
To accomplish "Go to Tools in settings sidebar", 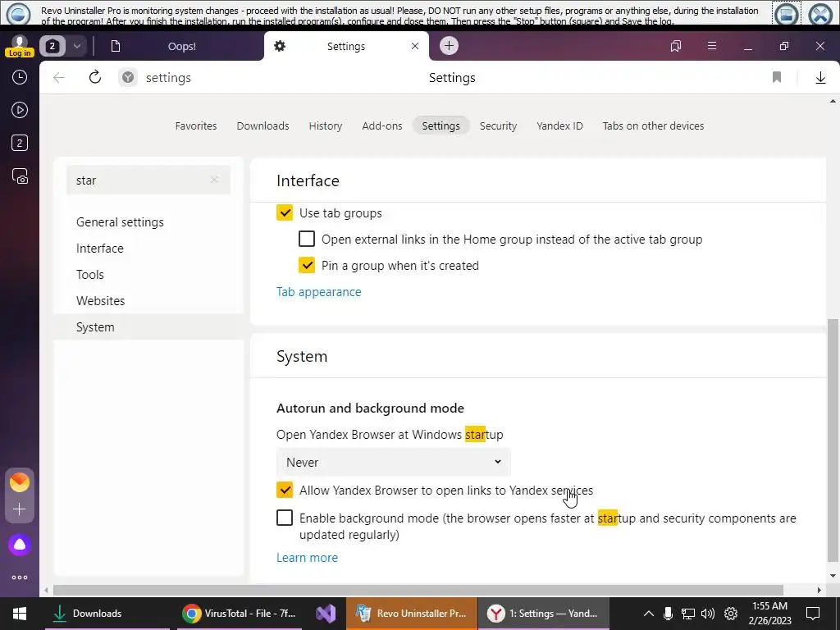I will (x=90, y=275).
